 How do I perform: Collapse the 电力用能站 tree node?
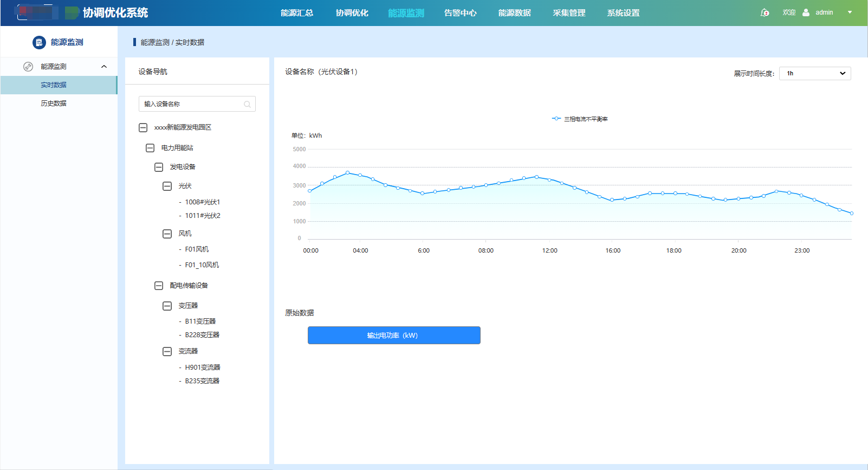(150, 148)
